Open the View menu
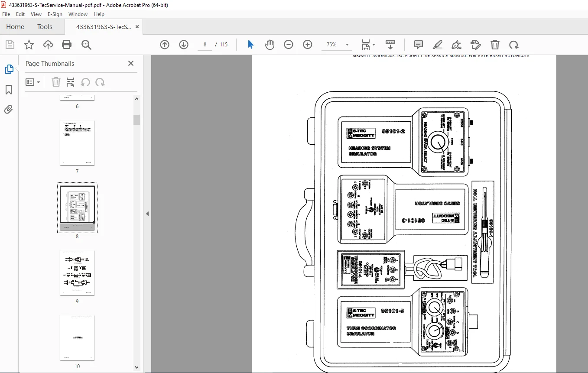The height and width of the screenshot is (373, 588). tap(36, 14)
